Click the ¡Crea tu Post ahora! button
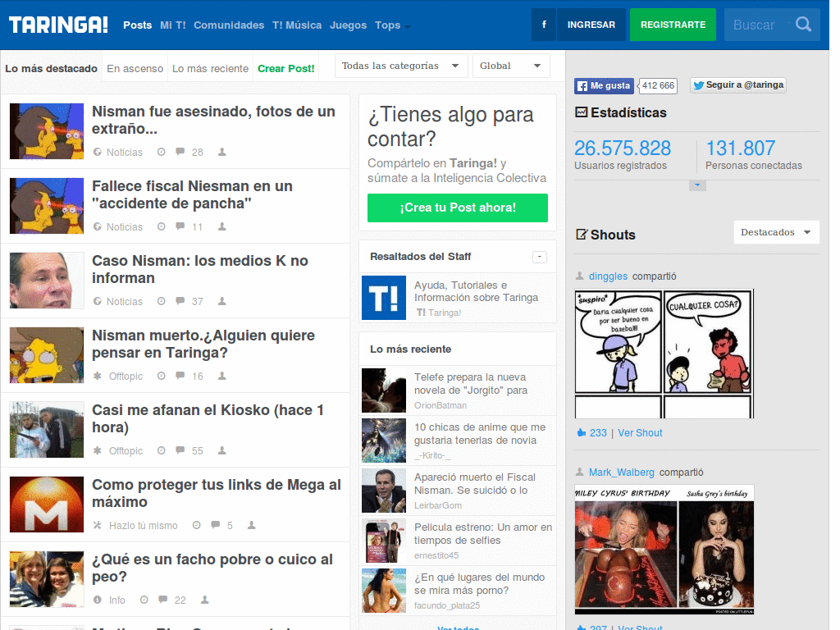This screenshot has height=630, width=840. coord(458,208)
